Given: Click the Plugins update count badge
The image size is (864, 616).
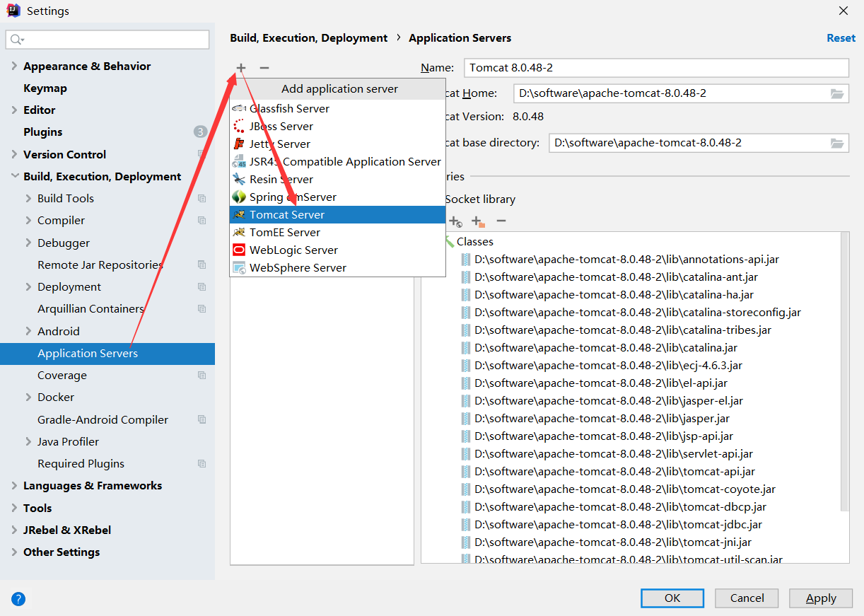Looking at the screenshot, I should click(200, 132).
